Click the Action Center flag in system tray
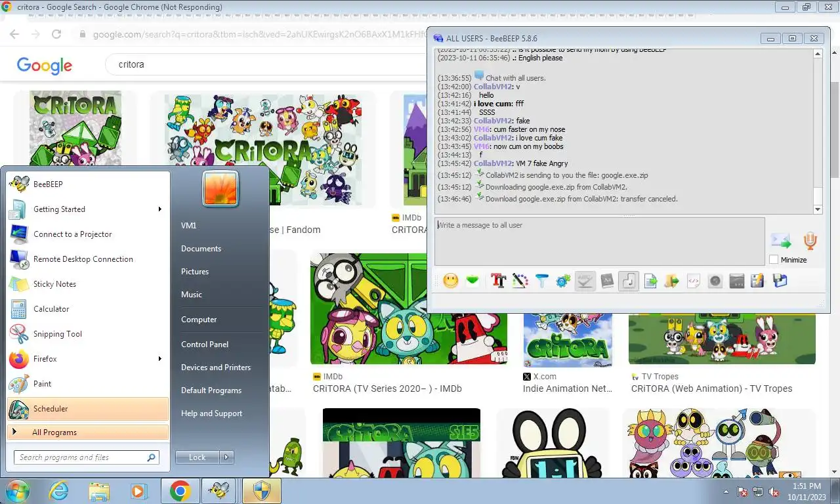This screenshot has width=840, height=504. (x=743, y=492)
